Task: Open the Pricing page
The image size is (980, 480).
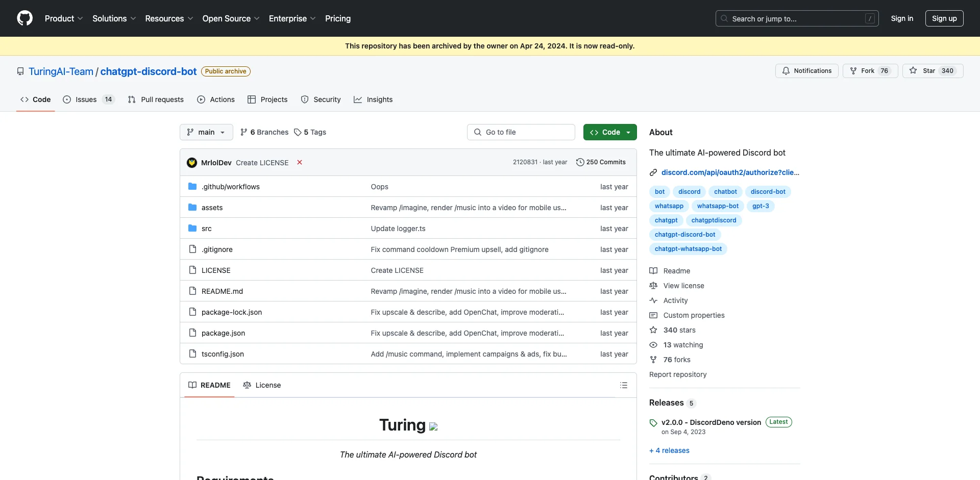Action: [x=338, y=18]
